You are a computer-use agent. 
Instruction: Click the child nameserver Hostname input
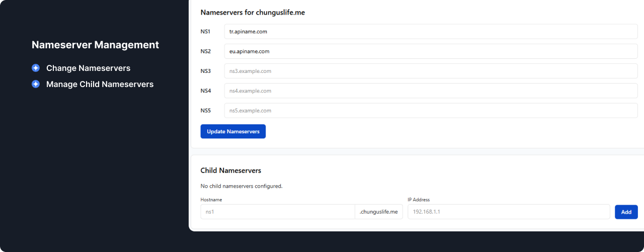click(x=277, y=212)
